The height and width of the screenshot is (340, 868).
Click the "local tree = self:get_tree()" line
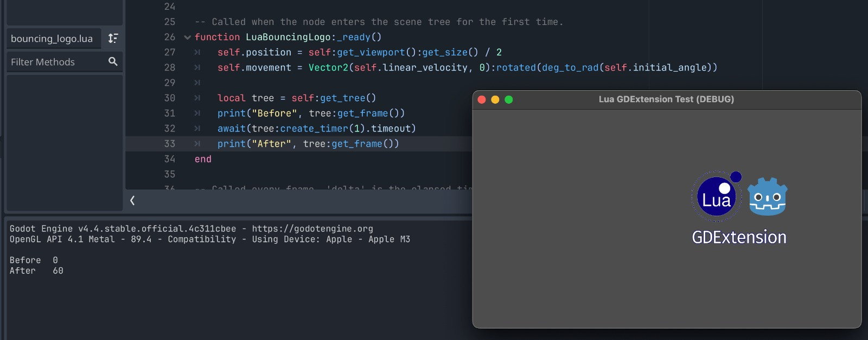click(297, 98)
